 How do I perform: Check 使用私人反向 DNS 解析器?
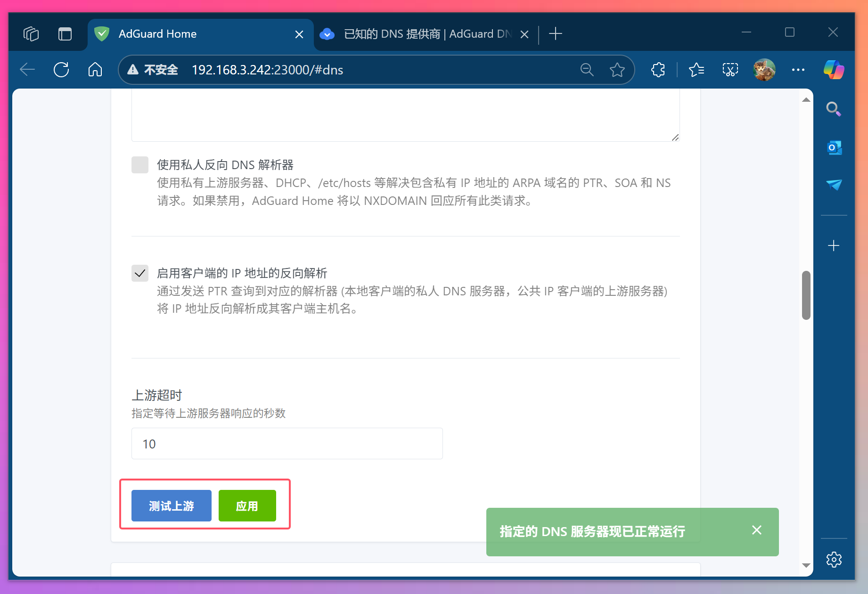(x=140, y=164)
